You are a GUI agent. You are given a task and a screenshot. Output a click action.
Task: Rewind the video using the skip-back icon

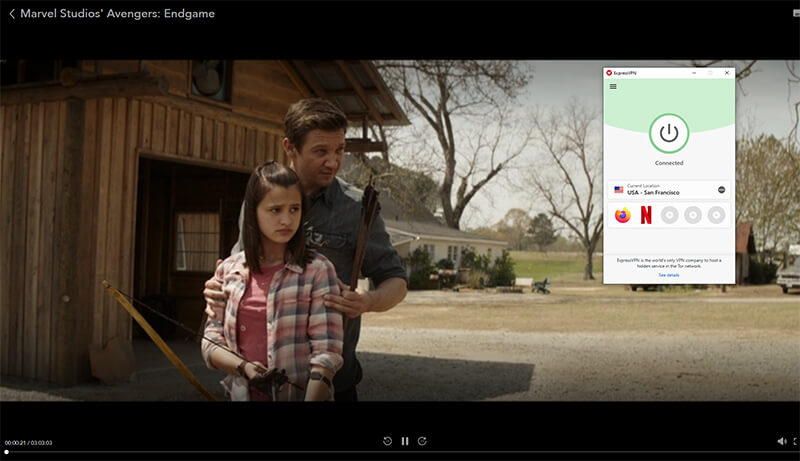387,441
